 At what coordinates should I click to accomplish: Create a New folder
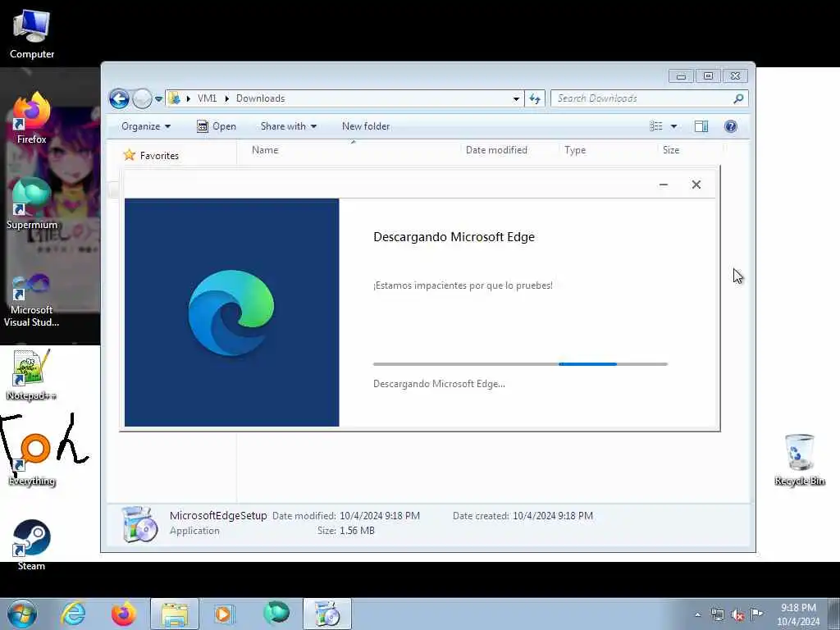(x=366, y=126)
